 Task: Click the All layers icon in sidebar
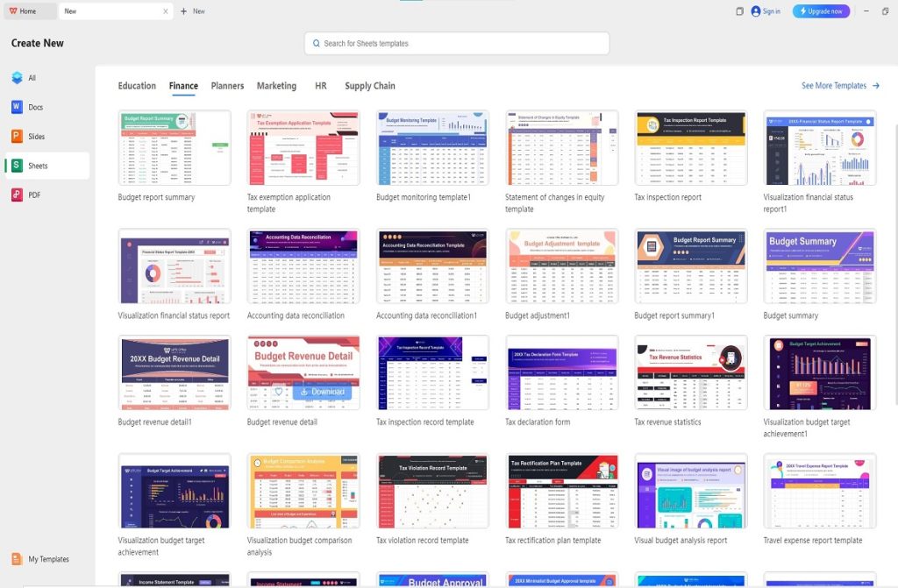coord(17,78)
